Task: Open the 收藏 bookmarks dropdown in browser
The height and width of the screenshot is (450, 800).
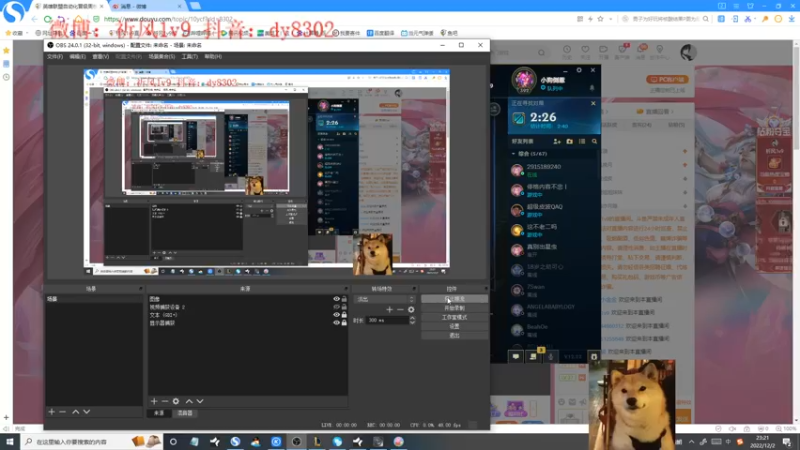Action: coord(15,33)
